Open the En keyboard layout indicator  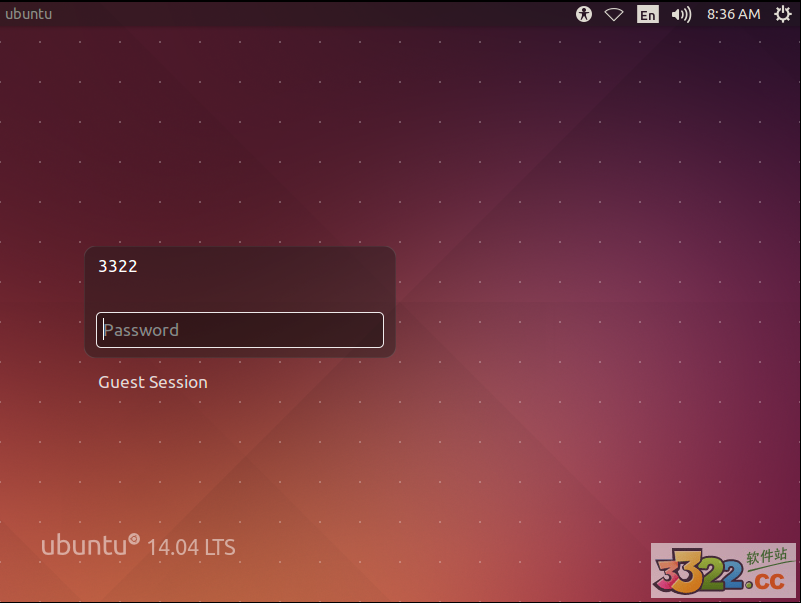pos(648,14)
